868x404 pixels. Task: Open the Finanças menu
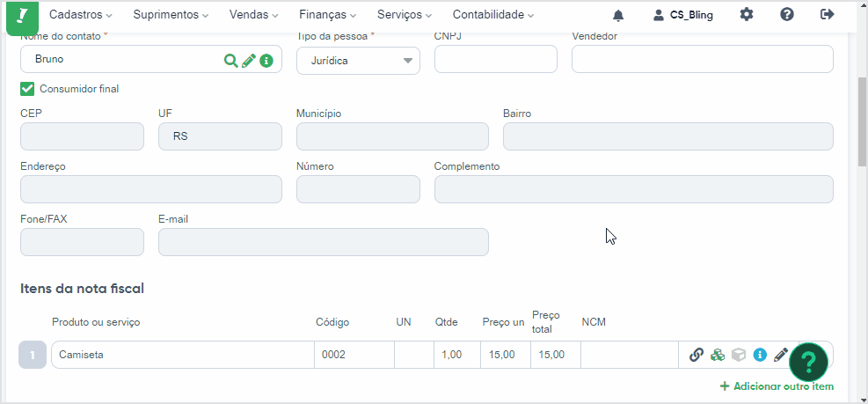[328, 15]
